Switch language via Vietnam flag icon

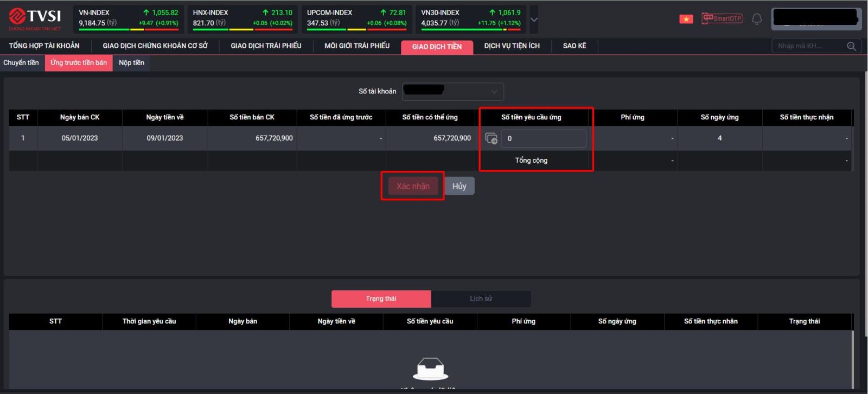pos(686,19)
